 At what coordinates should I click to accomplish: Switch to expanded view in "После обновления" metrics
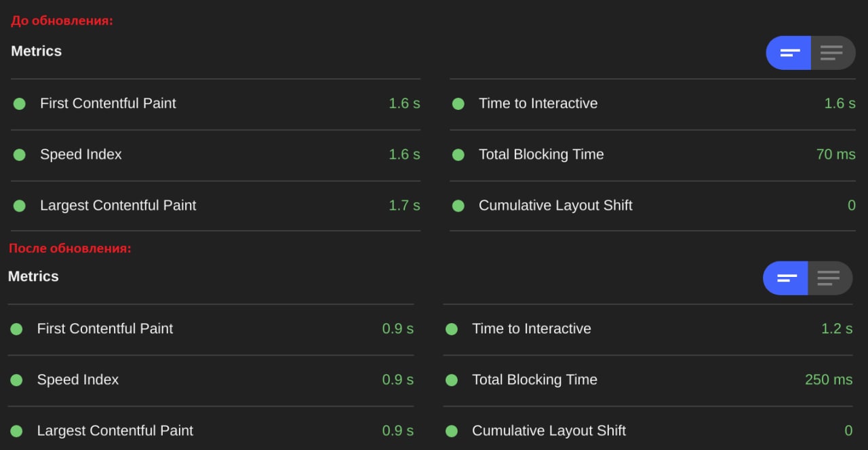tap(829, 278)
